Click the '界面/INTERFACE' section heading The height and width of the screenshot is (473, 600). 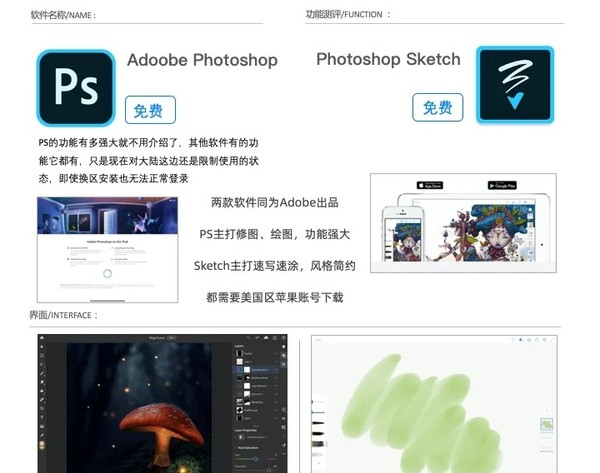(x=64, y=315)
